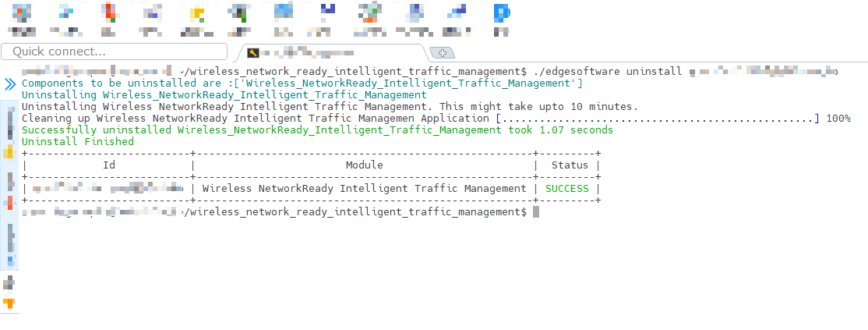Focus the Quick connect field
Viewport: 868px width, 330px height.
114,51
